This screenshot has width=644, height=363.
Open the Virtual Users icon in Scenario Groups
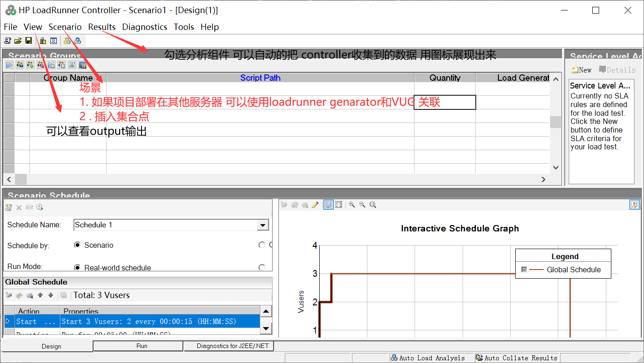pyautogui.click(x=20, y=65)
